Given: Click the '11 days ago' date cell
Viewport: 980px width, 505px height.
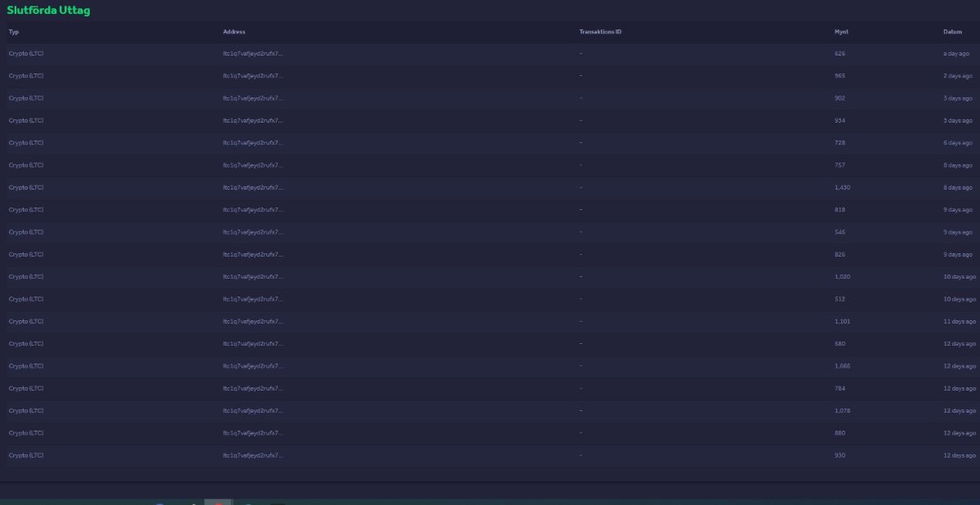Looking at the screenshot, I should point(959,321).
